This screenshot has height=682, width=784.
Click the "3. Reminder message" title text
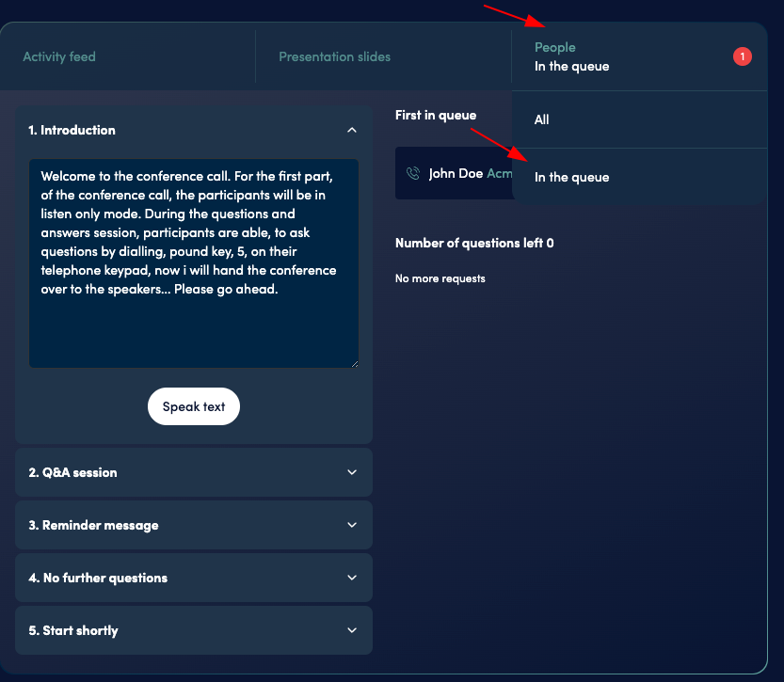(x=93, y=525)
